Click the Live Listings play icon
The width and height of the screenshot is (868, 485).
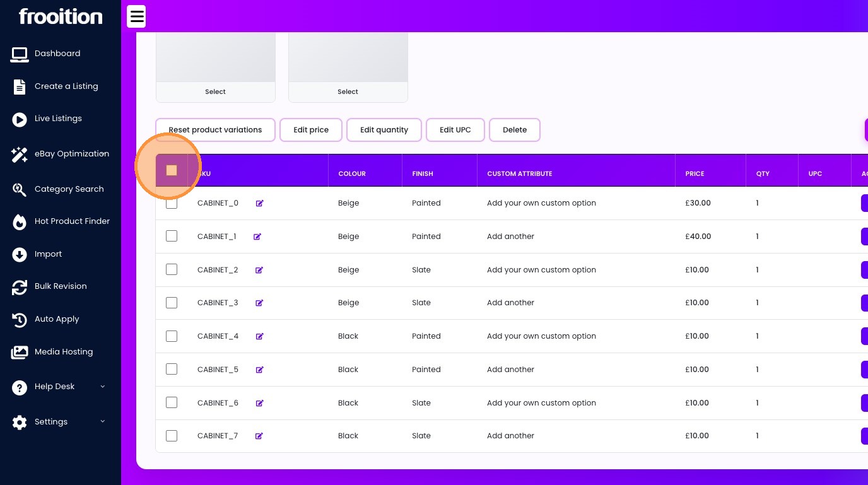tap(20, 119)
